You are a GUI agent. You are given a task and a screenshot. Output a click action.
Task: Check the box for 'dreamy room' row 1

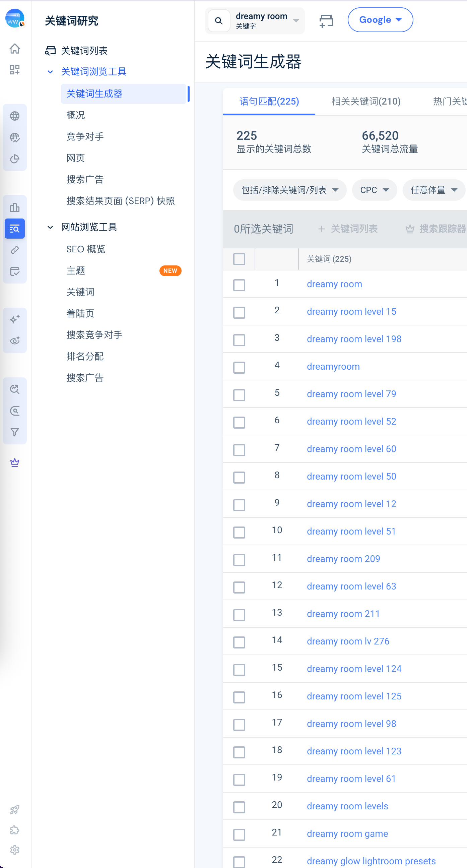pos(239,285)
